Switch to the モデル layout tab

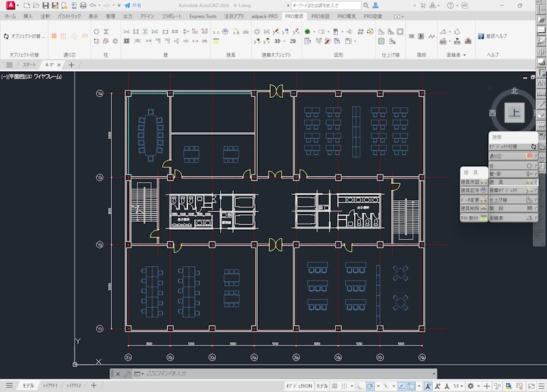[x=28, y=386]
